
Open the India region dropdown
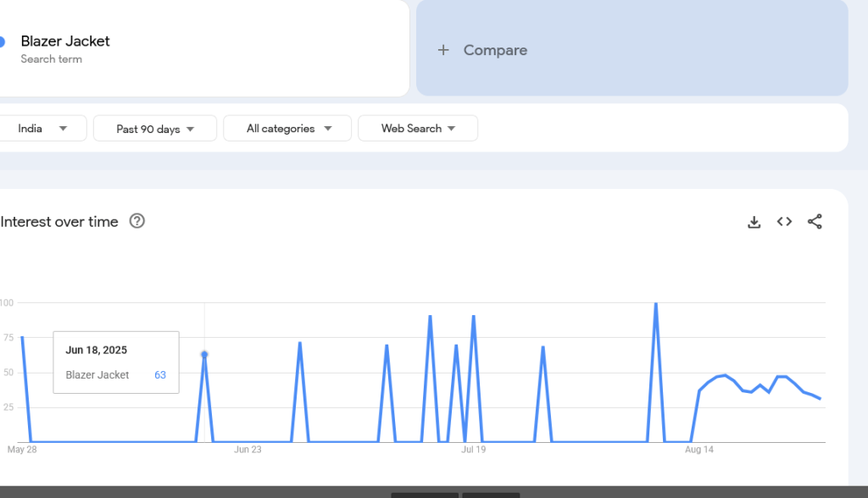pos(42,129)
